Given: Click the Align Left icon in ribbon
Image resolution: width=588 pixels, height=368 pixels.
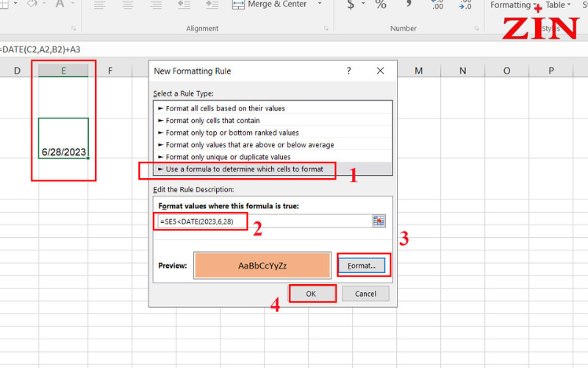Looking at the screenshot, I should click(99, 4).
